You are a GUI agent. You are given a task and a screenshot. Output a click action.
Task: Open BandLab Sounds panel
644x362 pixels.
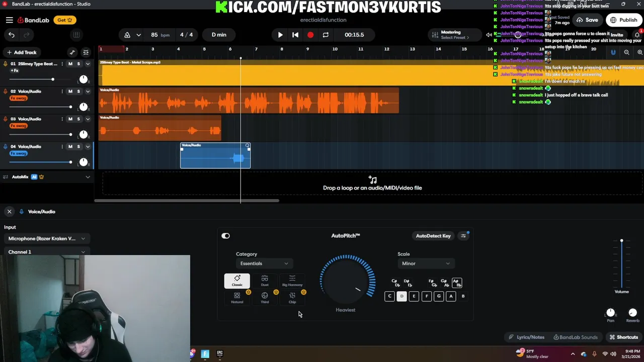tap(575, 337)
